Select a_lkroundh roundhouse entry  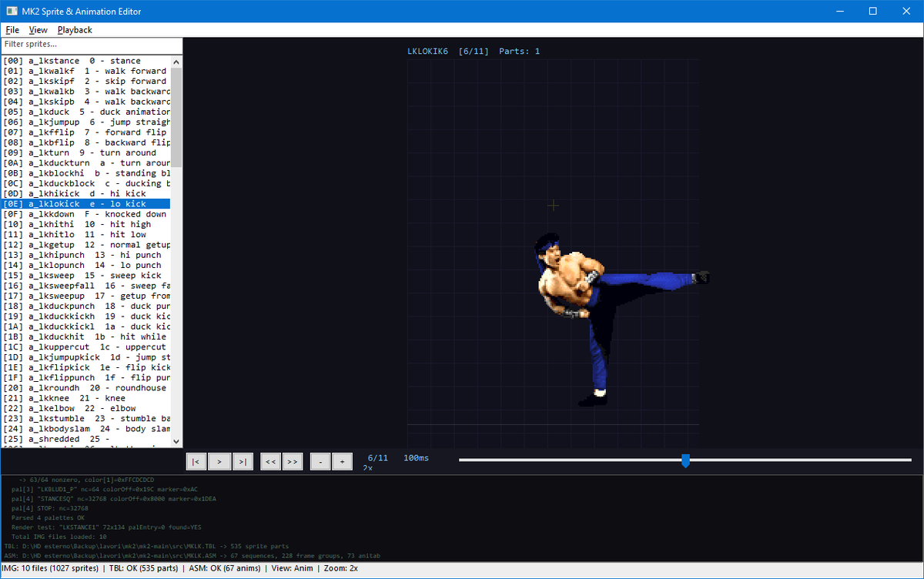(86, 388)
